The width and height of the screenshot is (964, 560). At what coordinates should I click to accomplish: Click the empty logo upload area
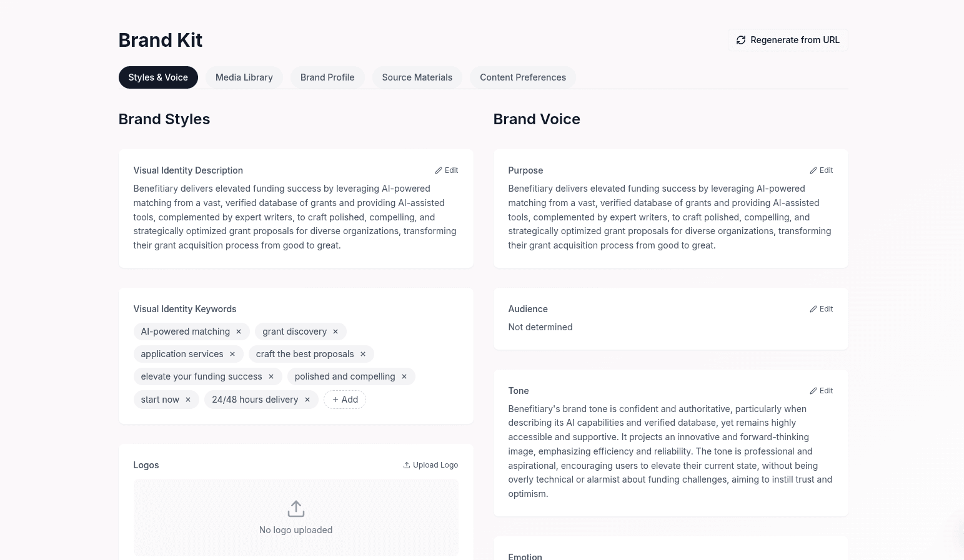tap(296, 517)
